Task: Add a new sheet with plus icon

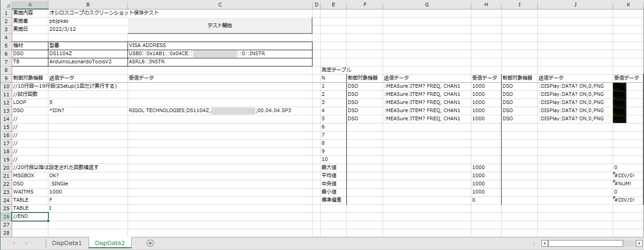Action: tap(150, 243)
